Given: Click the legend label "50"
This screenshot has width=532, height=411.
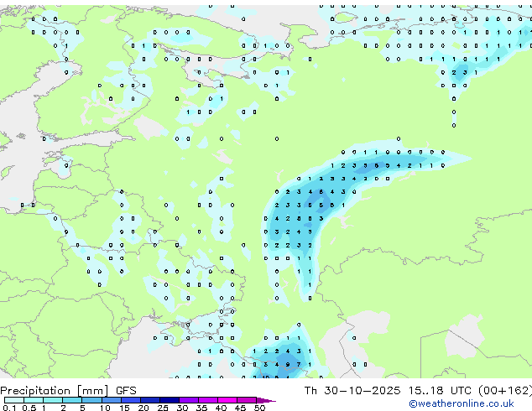Looking at the screenshot, I should (259, 408).
